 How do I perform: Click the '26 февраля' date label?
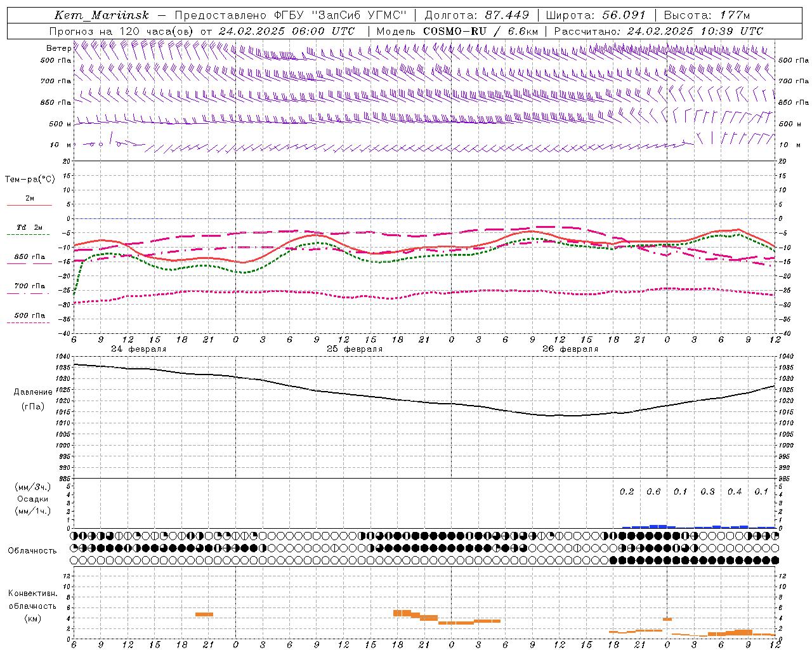[570, 349]
